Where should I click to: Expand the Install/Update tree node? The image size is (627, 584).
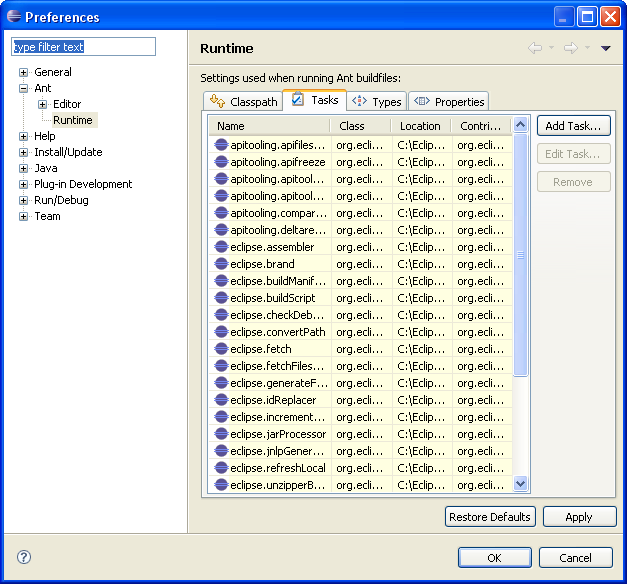point(24,152)
